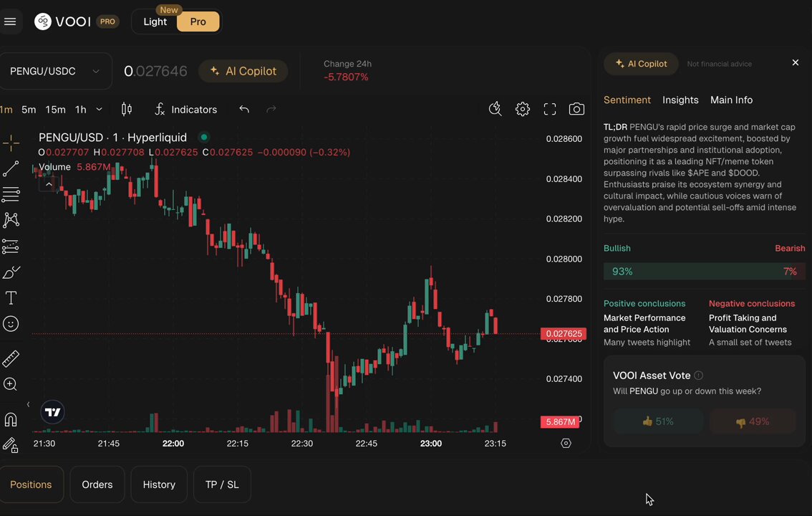Click the VOOI logo

pos(63,21)
